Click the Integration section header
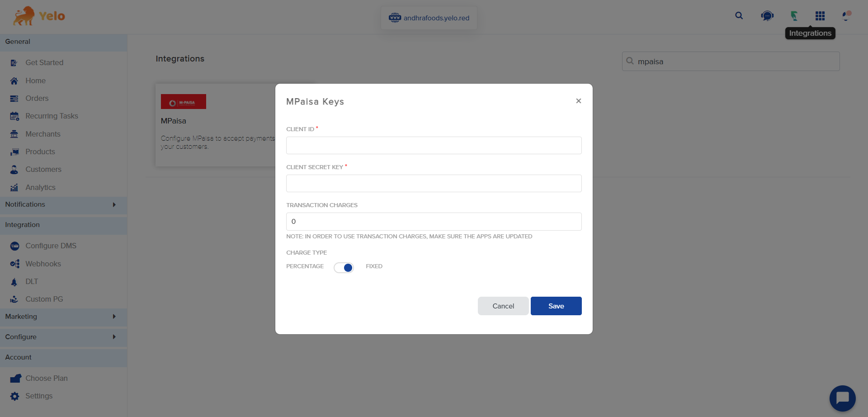 point(63,225)
